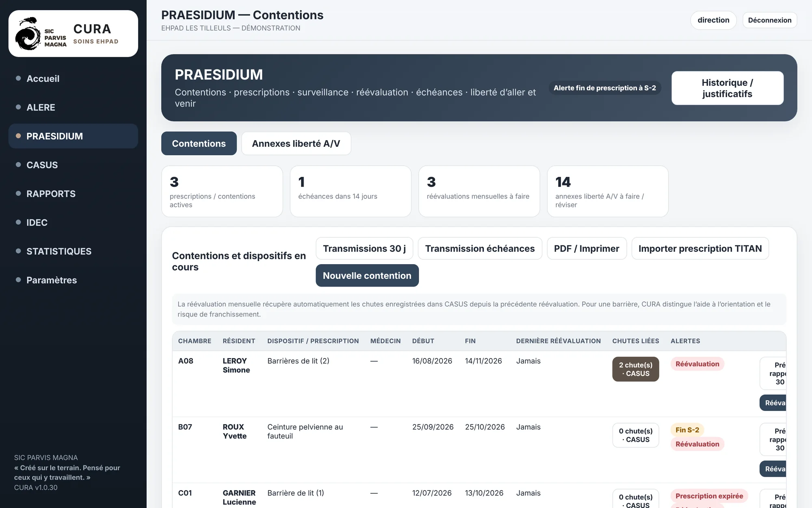Select PRAESIDIUM sidebar item
Viewport: 812px width, 508px height.
[73, 136]
